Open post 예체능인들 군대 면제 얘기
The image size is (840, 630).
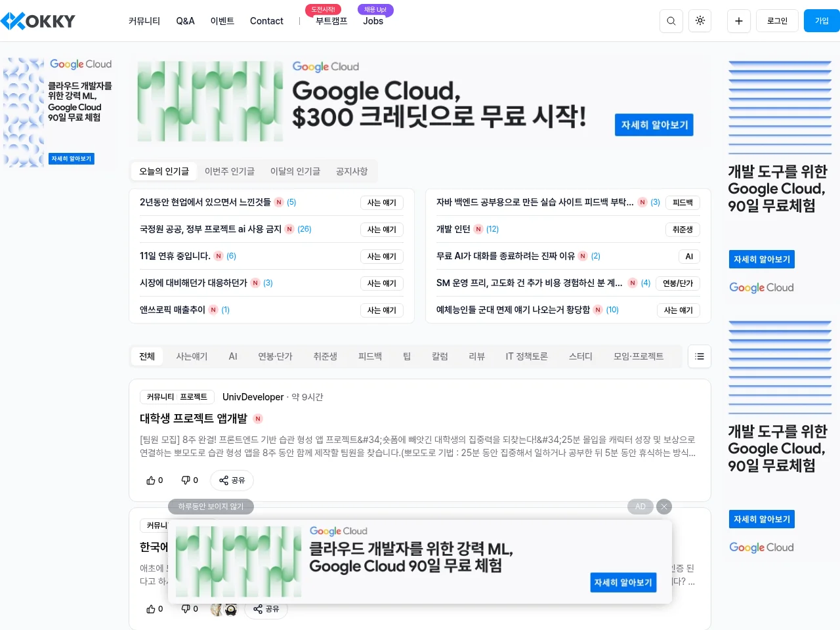513,310
